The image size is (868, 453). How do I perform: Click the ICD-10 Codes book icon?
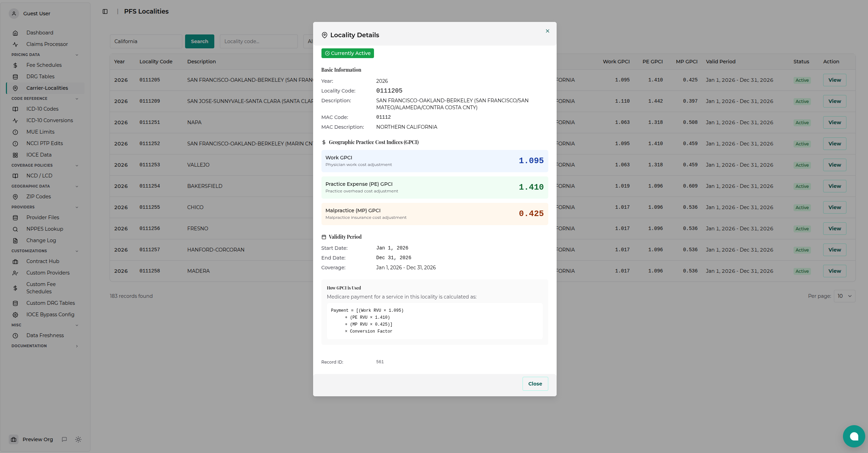tap(15, 109)
